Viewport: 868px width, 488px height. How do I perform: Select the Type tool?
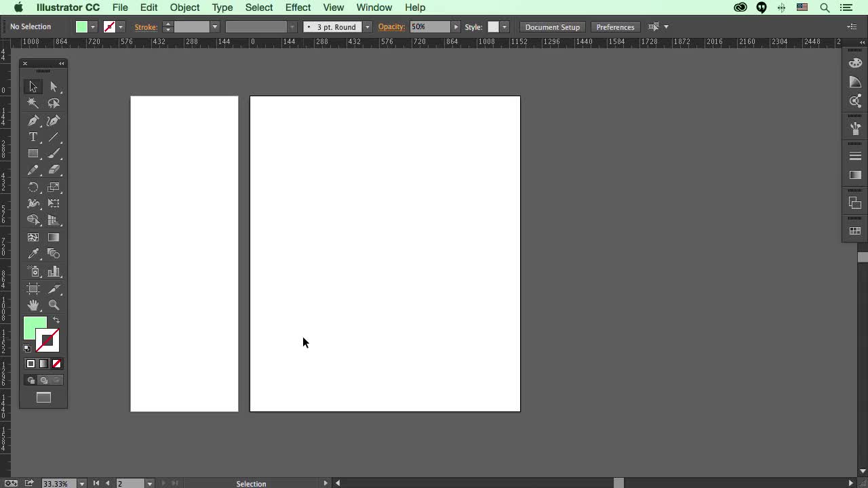click(x=33, y=137)
